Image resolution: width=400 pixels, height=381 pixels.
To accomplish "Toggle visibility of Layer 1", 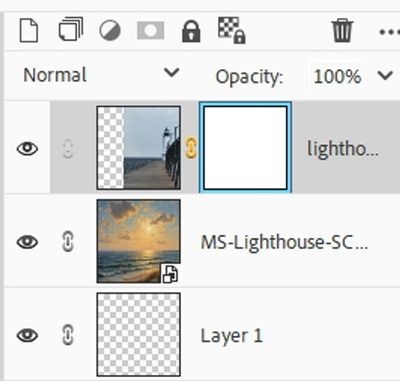I will tap(27, 335).
